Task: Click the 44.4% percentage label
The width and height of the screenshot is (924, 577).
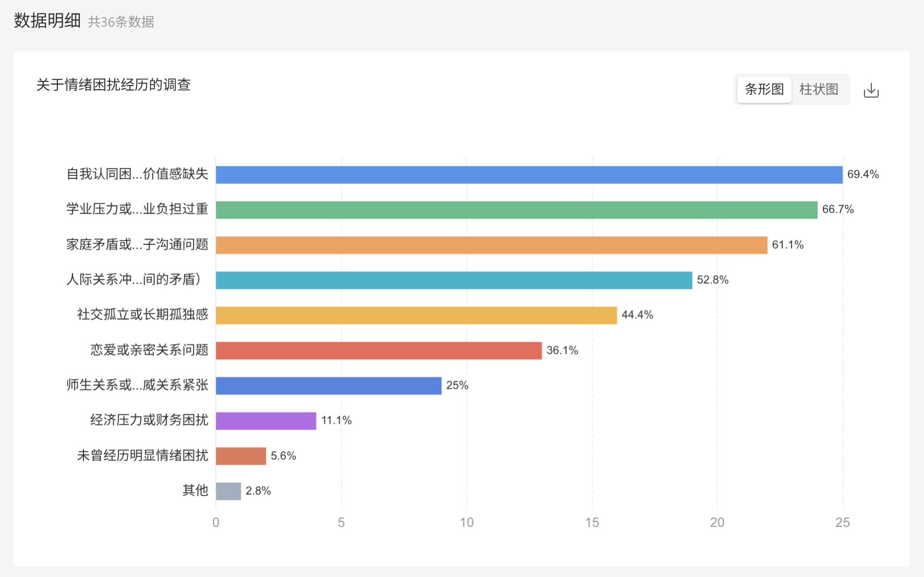Action: point(637,315)
